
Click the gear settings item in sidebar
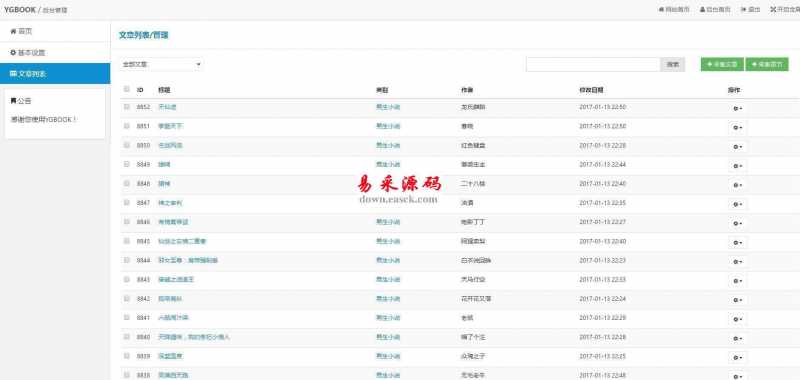point(28,53)
